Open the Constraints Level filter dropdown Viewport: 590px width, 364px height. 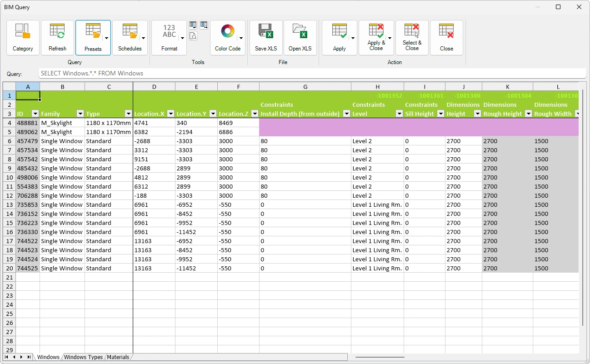399,114
